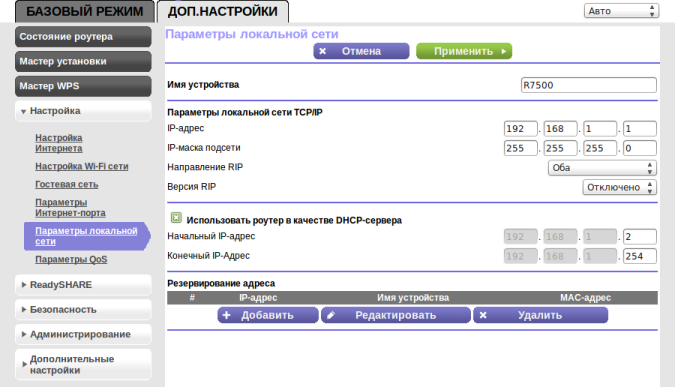This screenshot has width=675, height=387.
Task: Click first octet of IP-адрес field
Action: tap(520, 129)
